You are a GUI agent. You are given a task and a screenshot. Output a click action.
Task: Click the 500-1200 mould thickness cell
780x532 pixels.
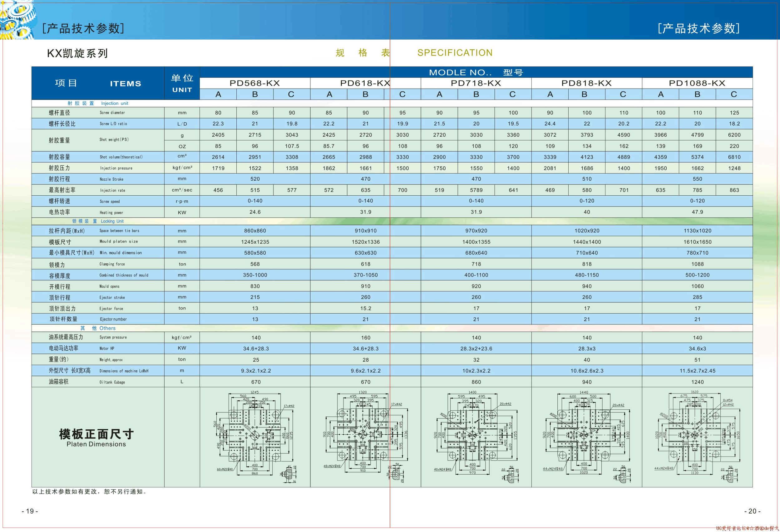pos(698,275)
